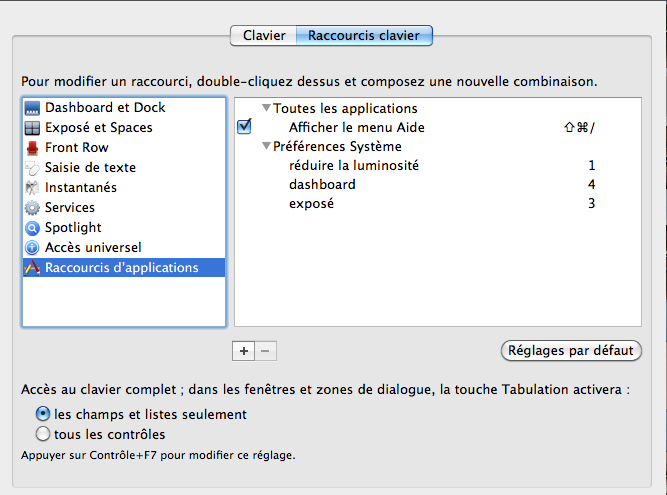Click shortcut value 1 for réduire la luminosité
Screen dimensions: 667x495
(x=592, y=165)
